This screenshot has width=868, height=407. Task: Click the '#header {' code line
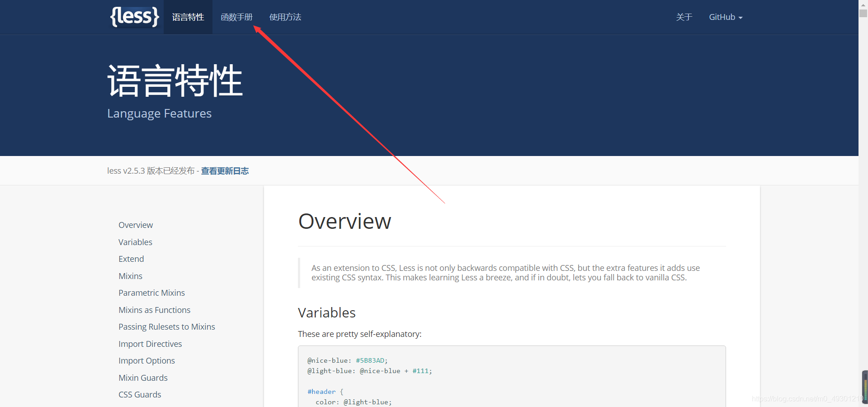[325, 392]
